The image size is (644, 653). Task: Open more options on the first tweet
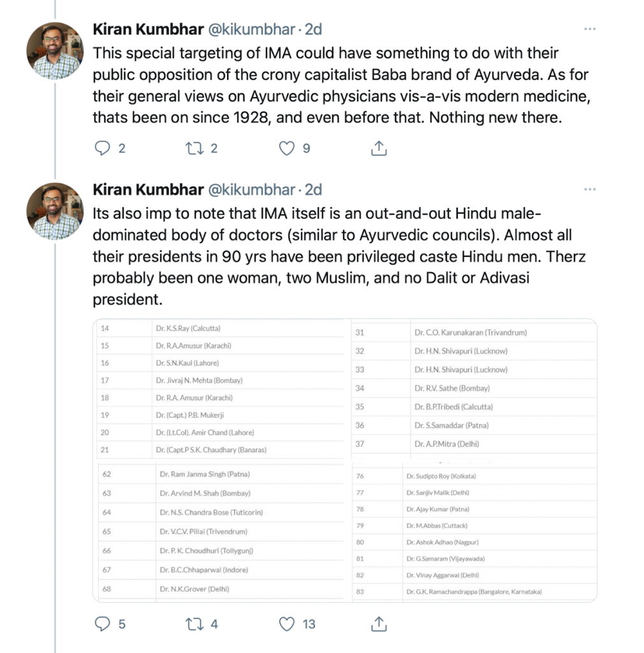pos(590,29)
